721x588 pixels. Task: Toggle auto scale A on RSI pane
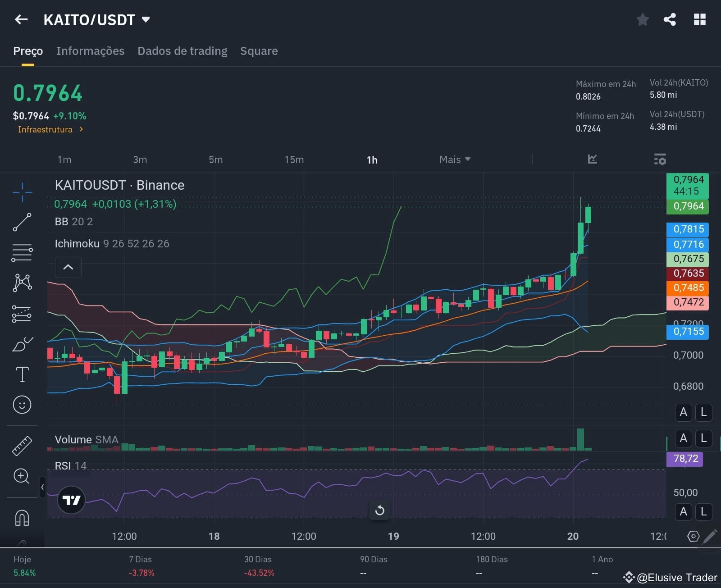click(684, 512)
